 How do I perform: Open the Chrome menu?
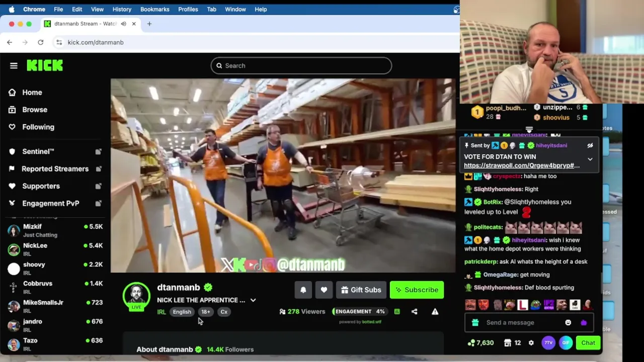tap(34, 9)
